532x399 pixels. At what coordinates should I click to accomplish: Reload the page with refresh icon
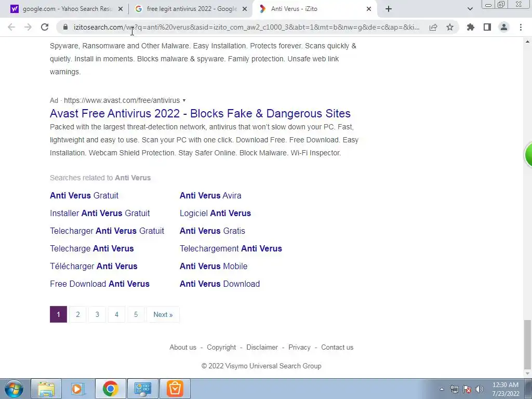45,27
